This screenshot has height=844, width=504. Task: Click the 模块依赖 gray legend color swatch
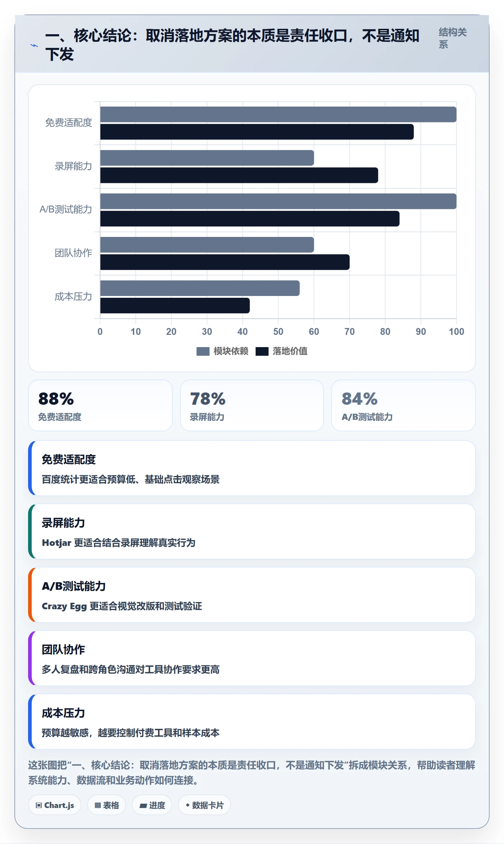click(x=203, y=351)
